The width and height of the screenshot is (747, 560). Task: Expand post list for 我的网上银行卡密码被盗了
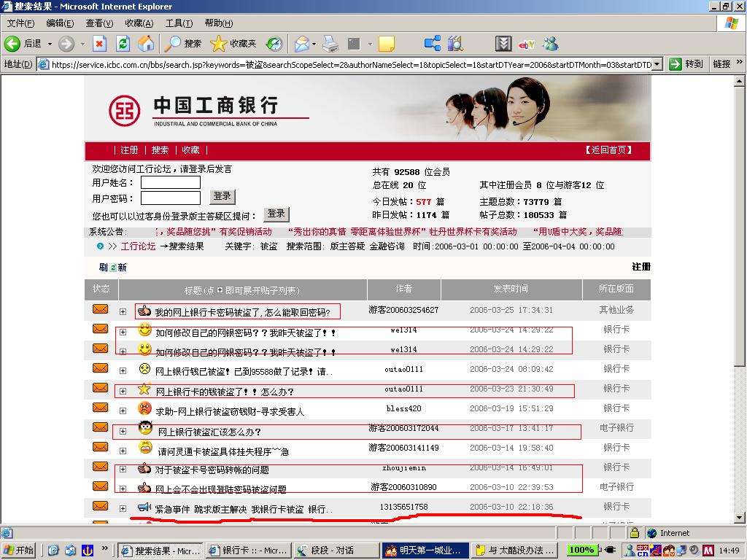[123, 311]
